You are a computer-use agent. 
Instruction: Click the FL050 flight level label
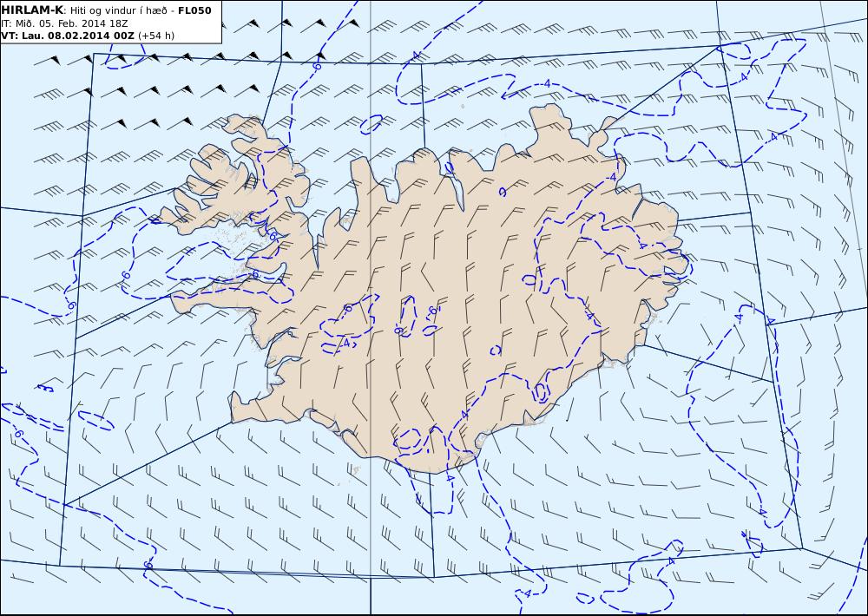coord(194,10)
